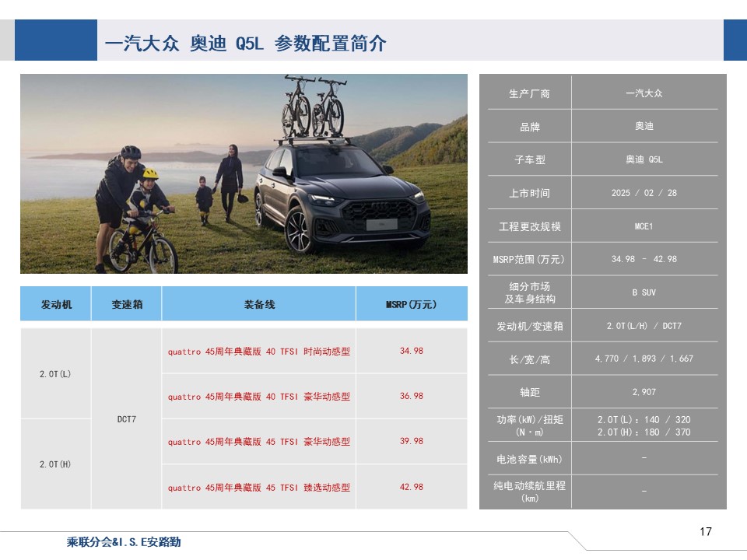Click the "奥迪 Q5L" sub-model value

644,159
